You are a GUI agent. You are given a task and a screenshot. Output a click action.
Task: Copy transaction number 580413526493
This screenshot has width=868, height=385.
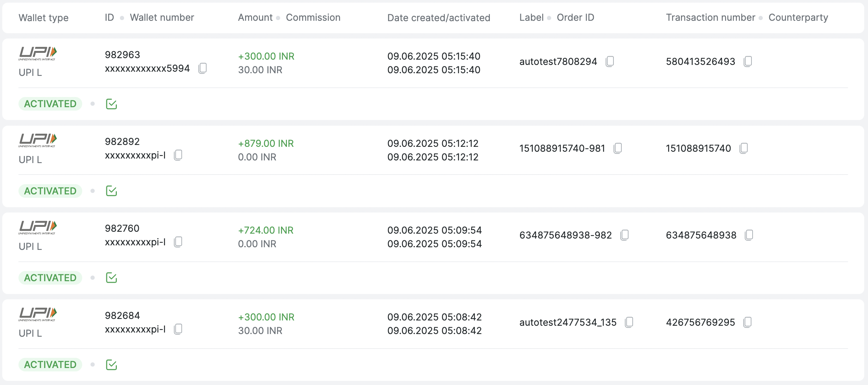tap(748, 62)
